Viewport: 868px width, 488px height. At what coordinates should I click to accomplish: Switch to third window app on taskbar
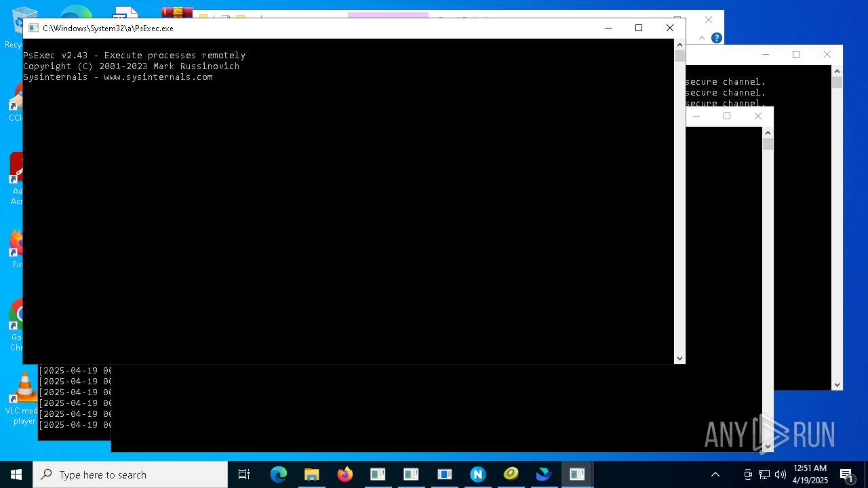(444, 474)
